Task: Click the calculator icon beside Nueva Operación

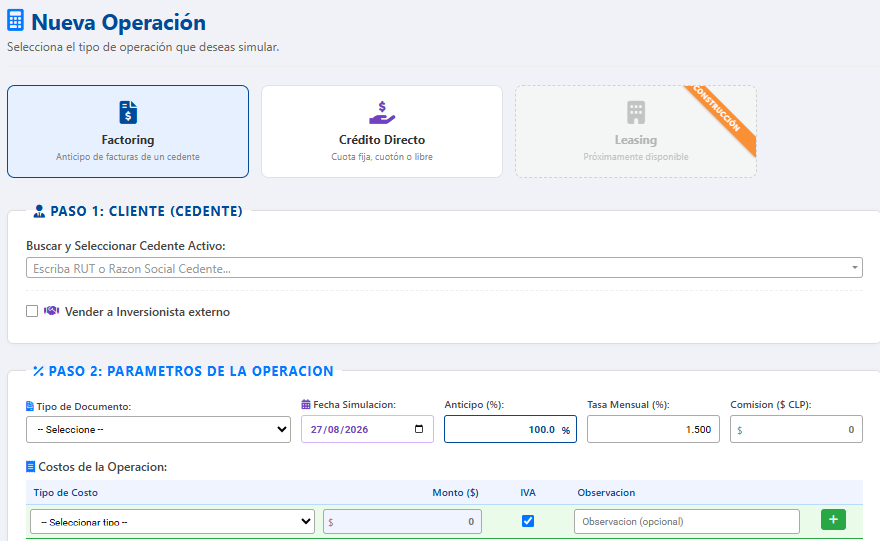Action: coord(15,20)
